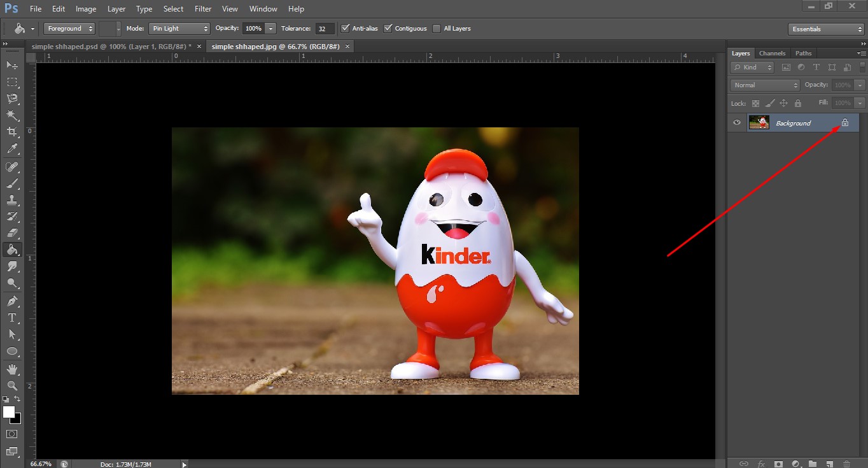Click the Create new layer icon

829,464
